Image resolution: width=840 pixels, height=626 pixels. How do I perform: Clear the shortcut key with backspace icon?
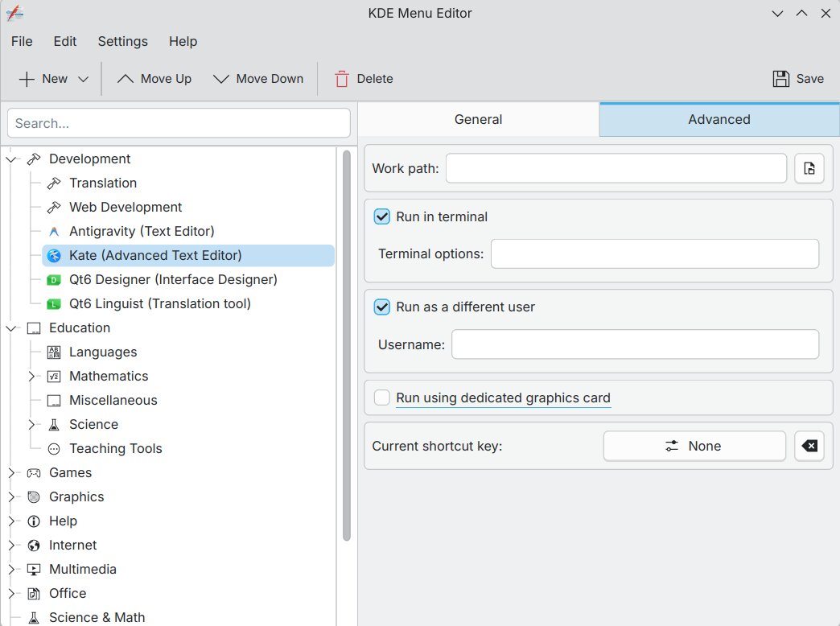(809, 446)
